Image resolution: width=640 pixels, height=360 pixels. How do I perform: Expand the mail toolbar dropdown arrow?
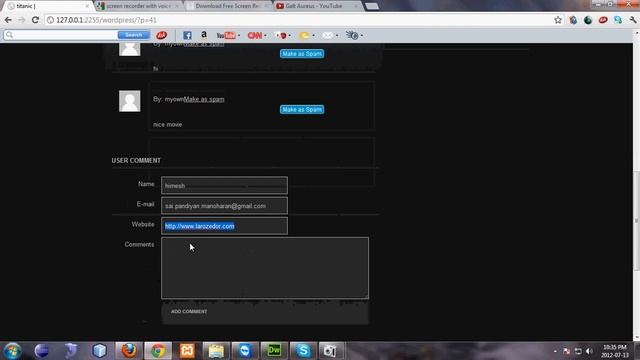(337, 36)
